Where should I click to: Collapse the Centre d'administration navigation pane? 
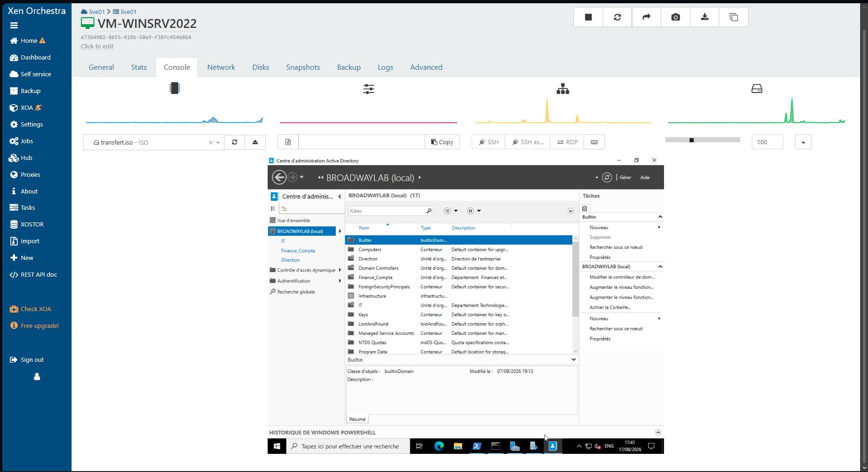340,196
